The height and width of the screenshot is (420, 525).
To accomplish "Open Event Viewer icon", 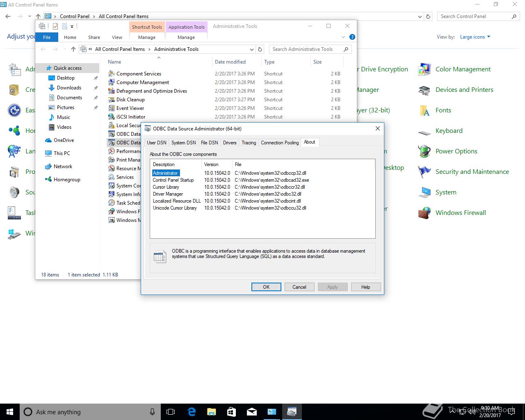I will tap(111, 108).
